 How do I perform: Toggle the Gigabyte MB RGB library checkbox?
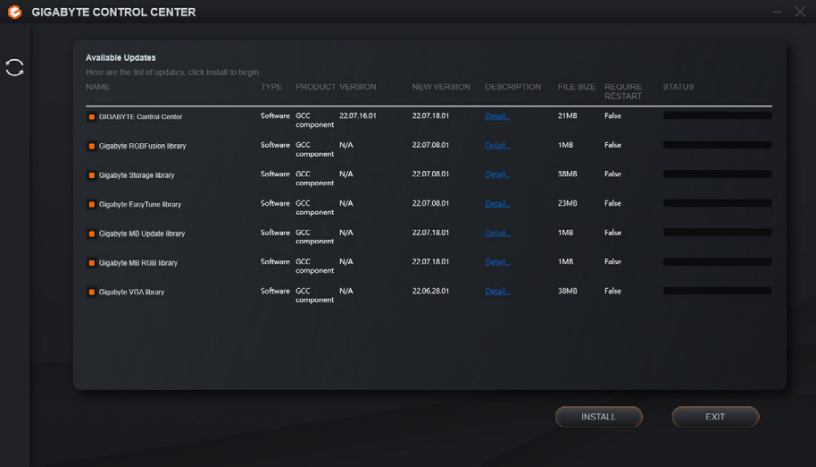pyautogui.click(x=92, y=262)
